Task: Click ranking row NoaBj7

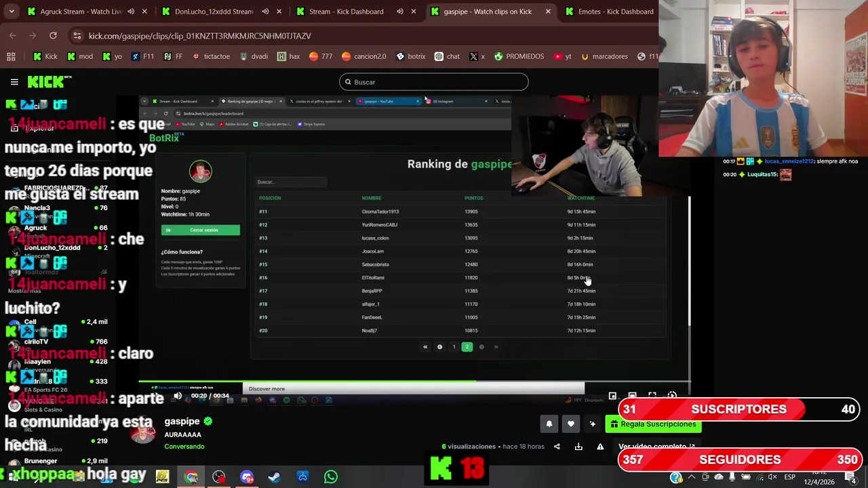Action: [x=461, y=331]
